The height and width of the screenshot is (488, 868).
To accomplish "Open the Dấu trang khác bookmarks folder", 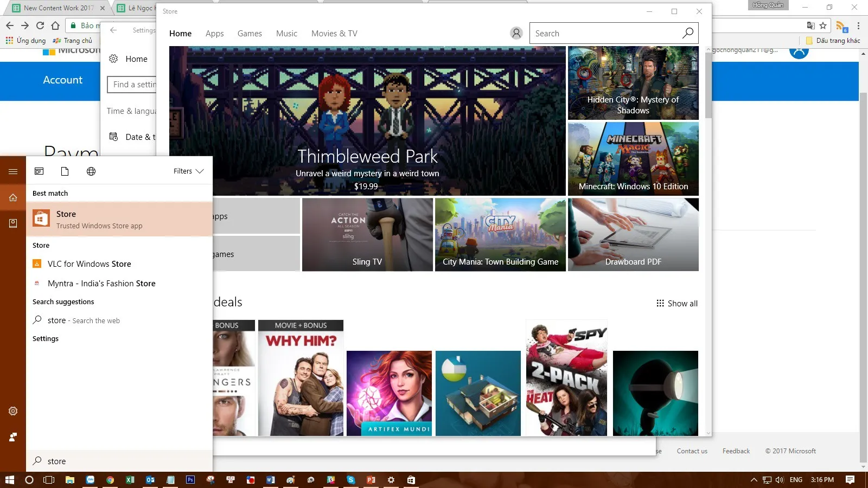I will point(833,41).
